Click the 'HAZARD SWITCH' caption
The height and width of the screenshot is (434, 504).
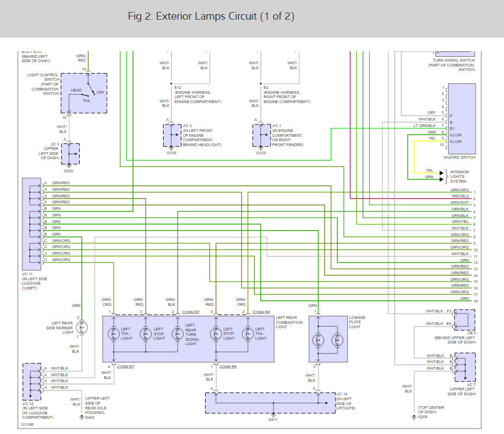pos(459,158)
